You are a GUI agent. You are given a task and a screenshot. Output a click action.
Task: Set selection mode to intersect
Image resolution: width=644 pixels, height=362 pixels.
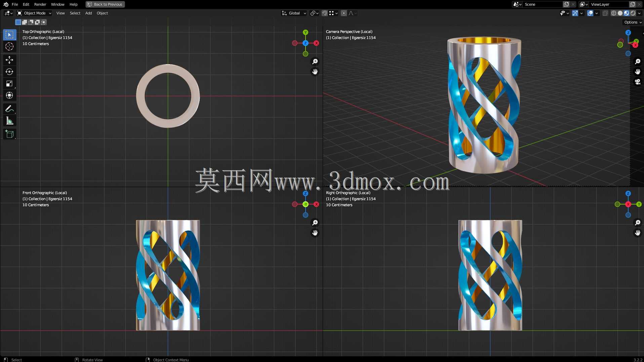(x=44, y=22)
